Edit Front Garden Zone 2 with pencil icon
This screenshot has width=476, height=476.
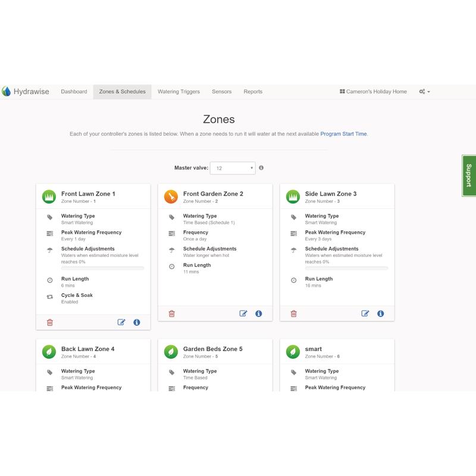coord(243,314)
